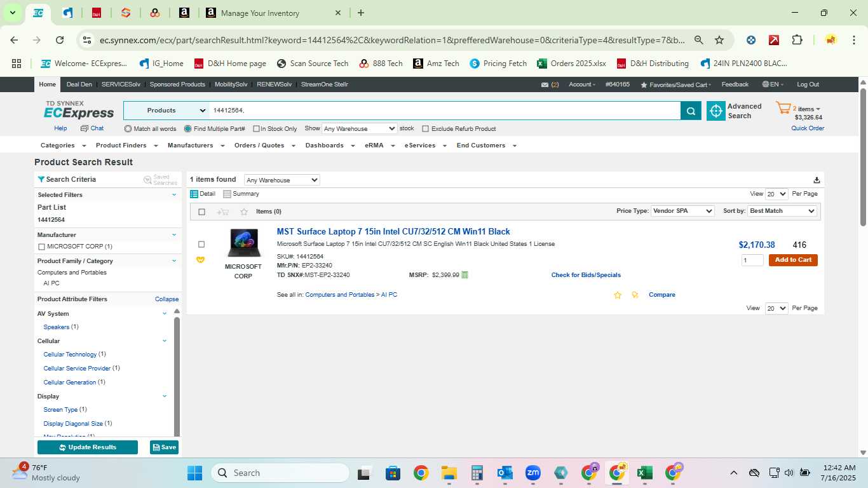The image size is (868, 488).
Task: Open the Deal Den tab
Action: (x=79, y=85)
